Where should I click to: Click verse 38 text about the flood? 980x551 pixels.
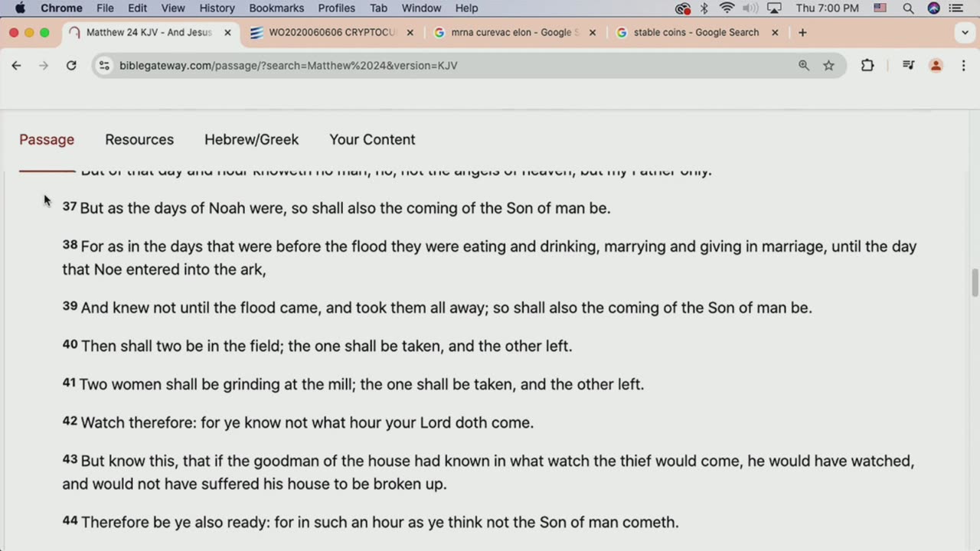click(489, 258)
